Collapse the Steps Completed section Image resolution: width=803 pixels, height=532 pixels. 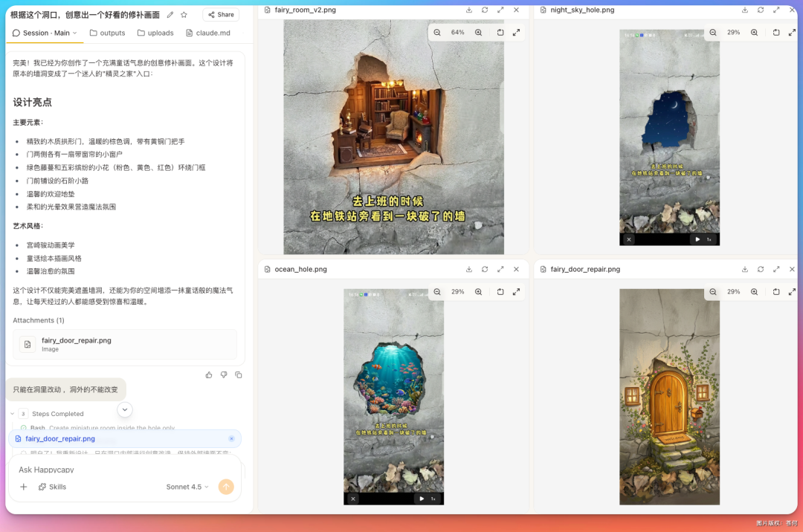pos(11,414)
